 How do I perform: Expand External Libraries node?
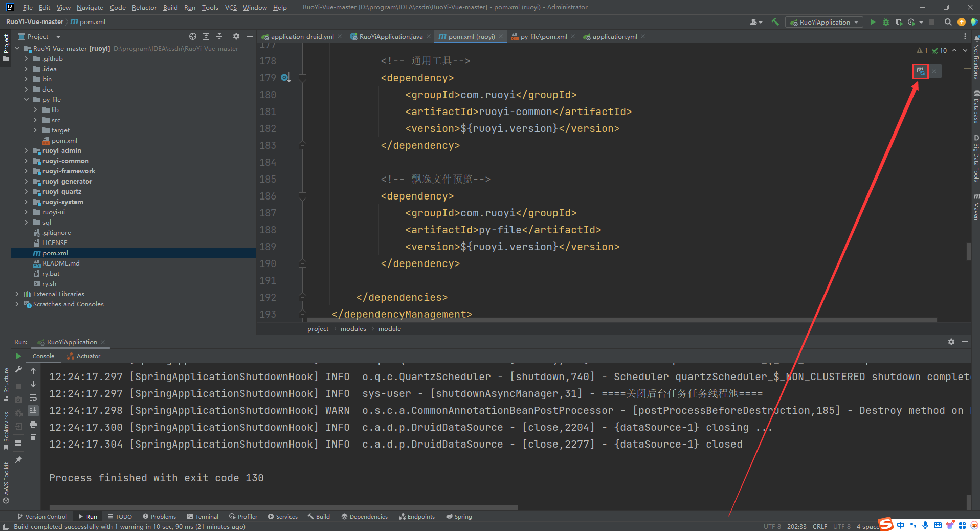[17, 294]
